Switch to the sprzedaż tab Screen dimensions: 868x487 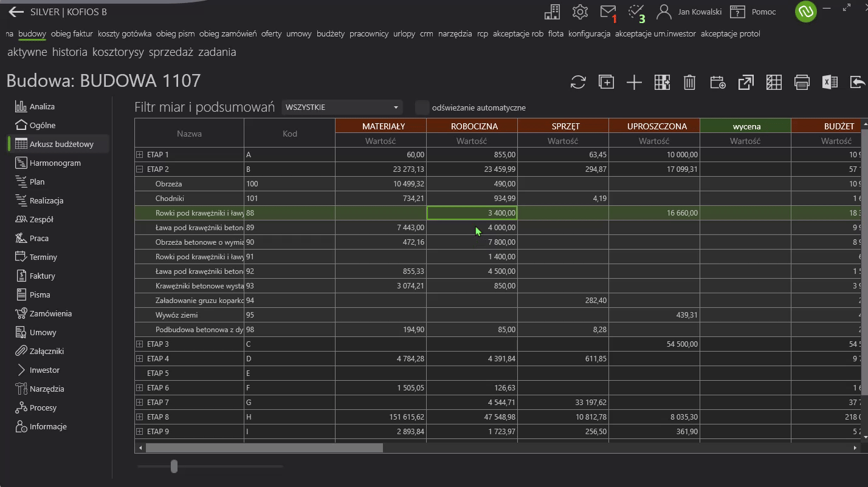coord(171,52)
